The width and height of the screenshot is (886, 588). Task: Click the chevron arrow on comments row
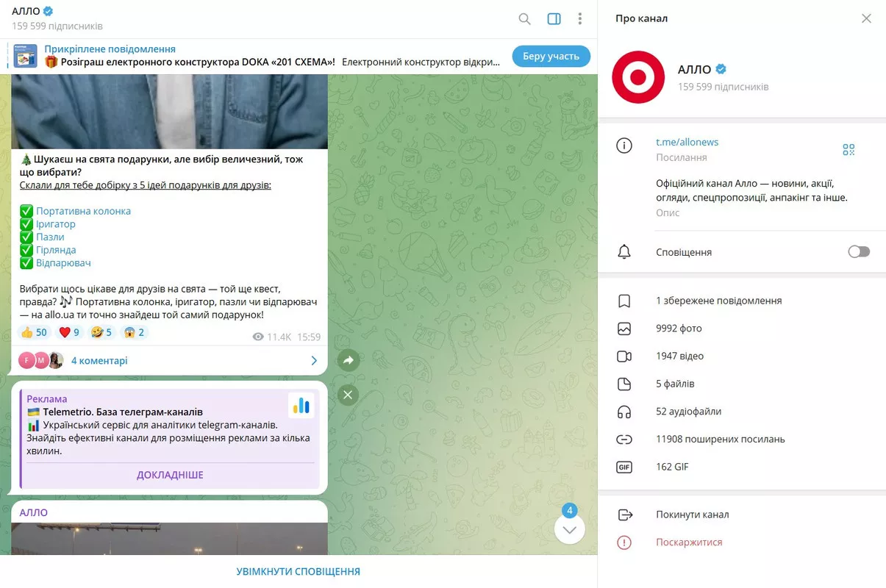click(x=314, y=361)
